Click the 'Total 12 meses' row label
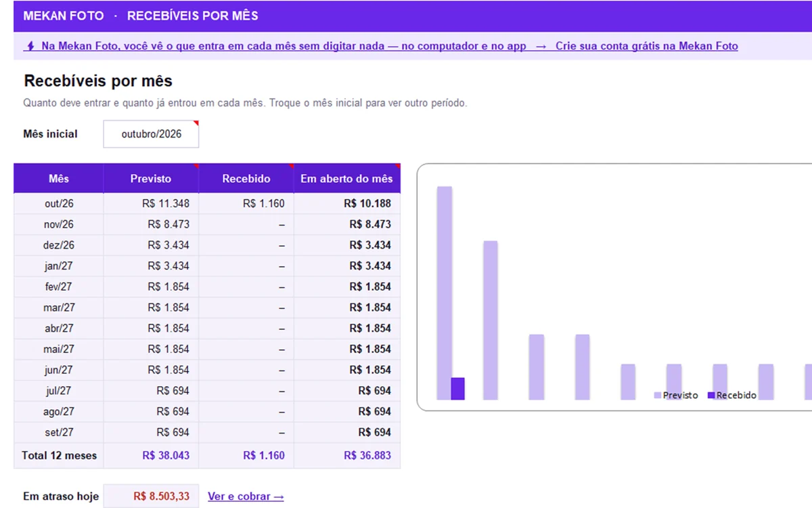The height and width of the screenshot is (508, 812). click(x=59, y=455)
